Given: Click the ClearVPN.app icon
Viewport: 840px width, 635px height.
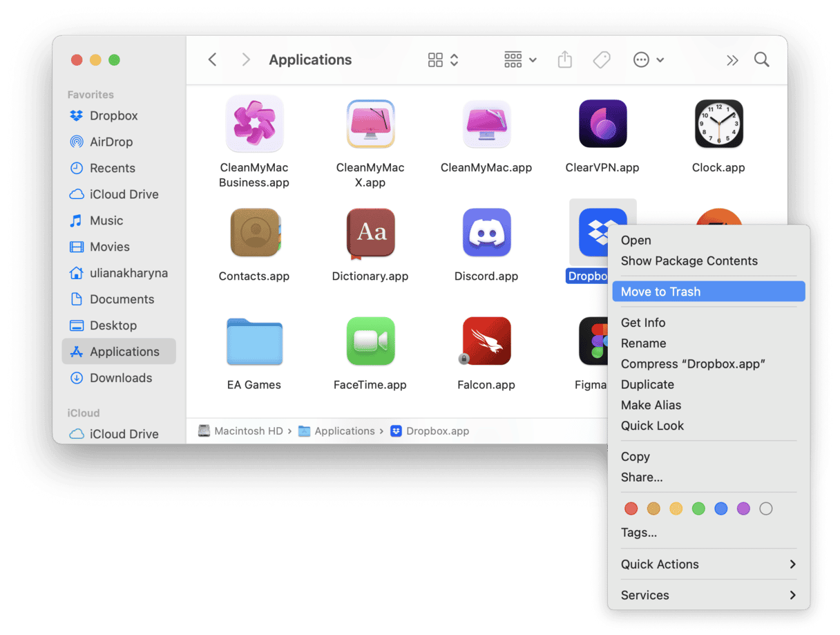Looking at the screenshot, I should click(x=602, y=124).
